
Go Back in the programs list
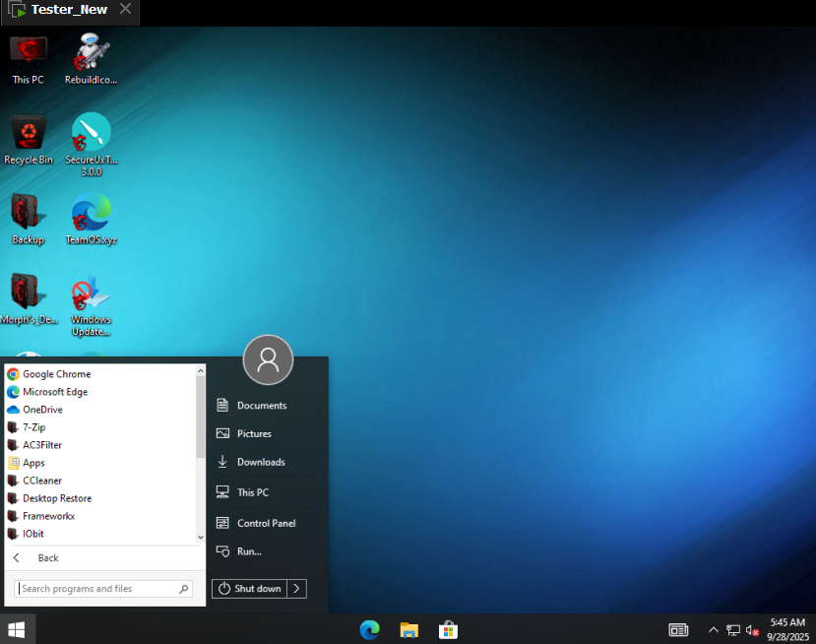tap(47, 557)
